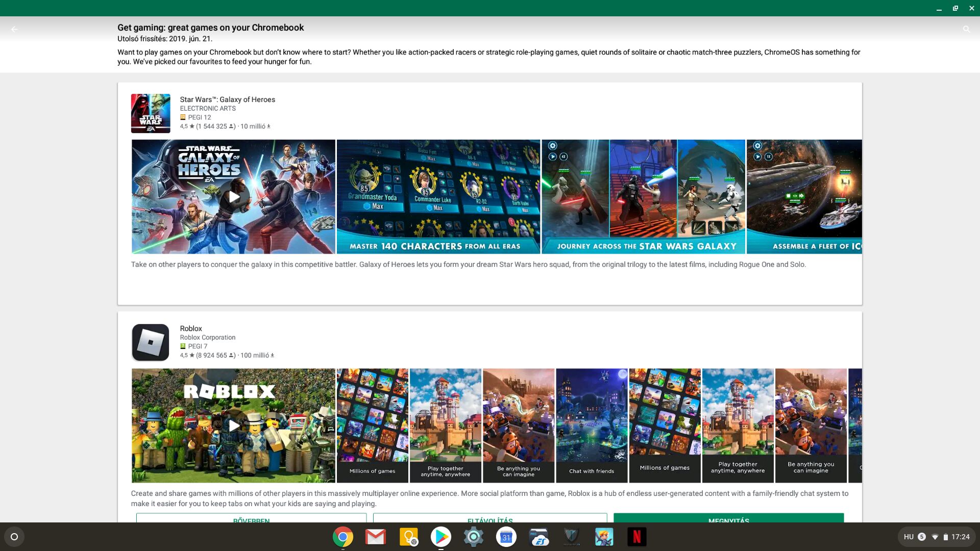Click the BŐVEBBEN button for Roblox
Screen dimensions: 980x551
click(x=251, y=518)
